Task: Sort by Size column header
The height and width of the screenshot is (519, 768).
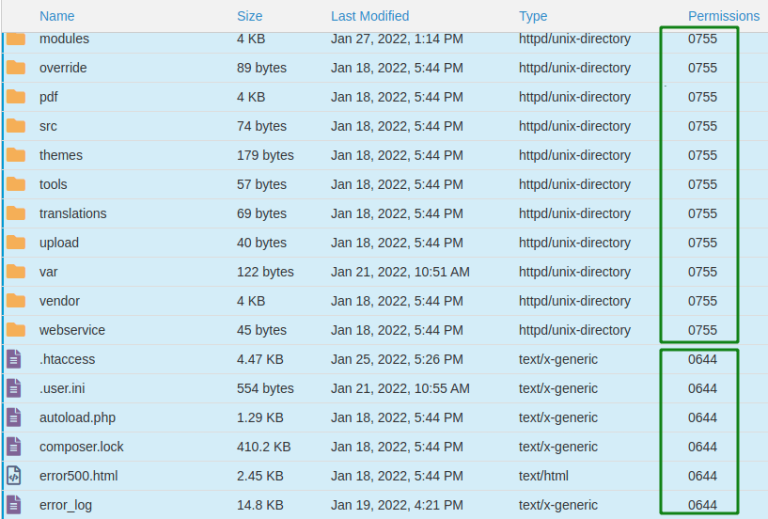Action: [x=250, y=16]
